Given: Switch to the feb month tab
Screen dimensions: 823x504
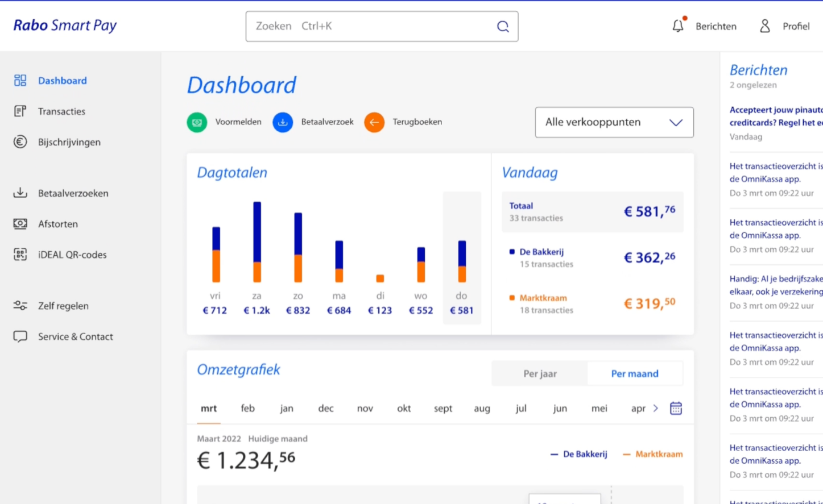Looking at the screenshot, I should pos(247,408).
